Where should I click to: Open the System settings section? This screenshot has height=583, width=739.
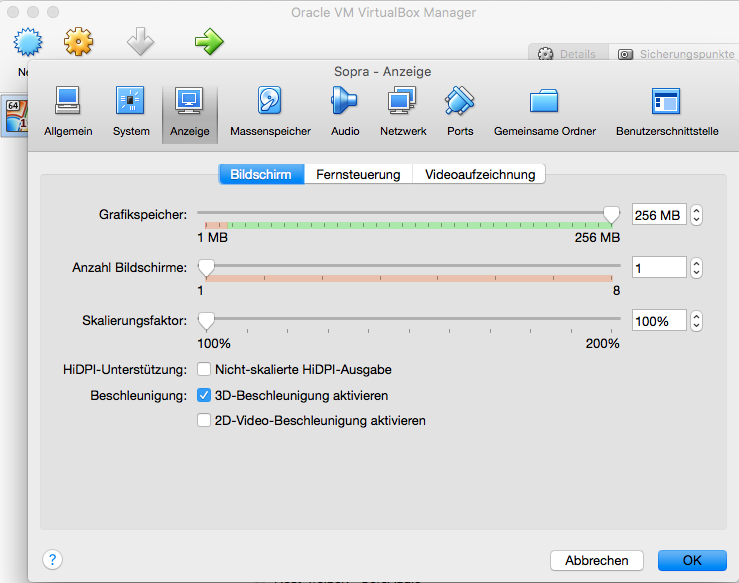coord(131,112)
